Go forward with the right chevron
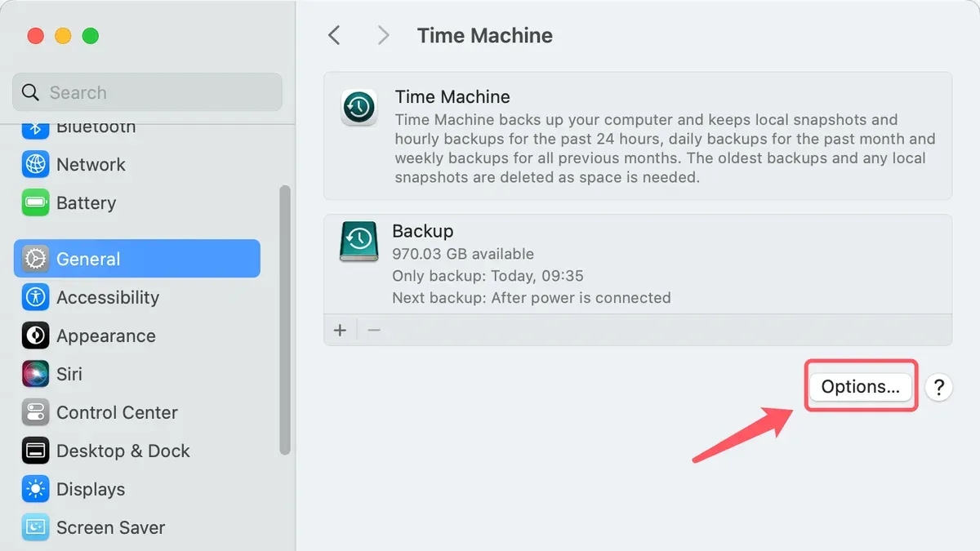This screenshot has height=551, width=980. pyautogui.click(x=383, y=35)
